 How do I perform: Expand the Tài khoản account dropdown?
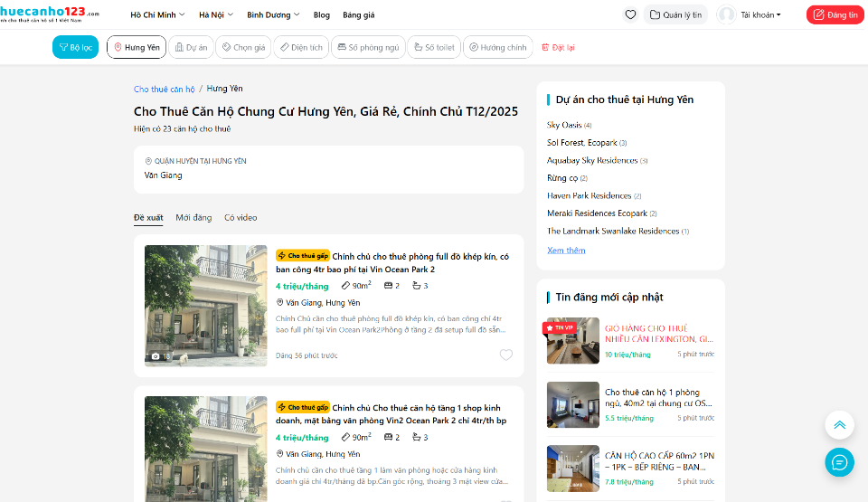pyautogui.click(x=760, y=15)
